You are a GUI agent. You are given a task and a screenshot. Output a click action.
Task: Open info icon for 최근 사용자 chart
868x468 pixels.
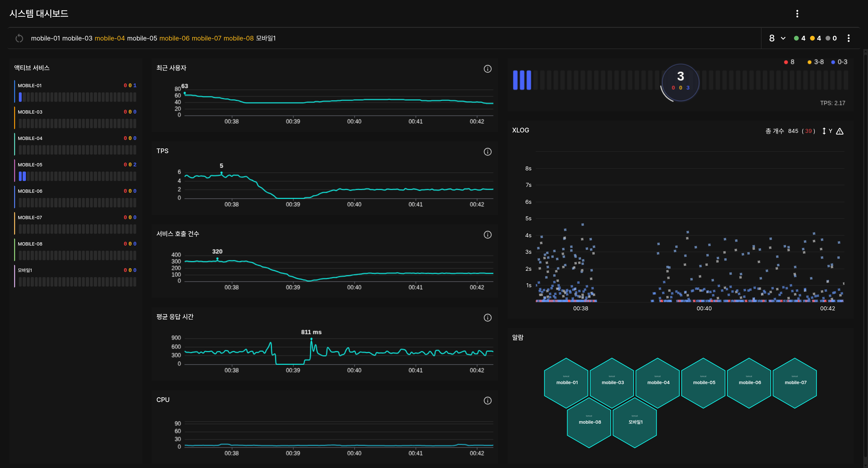(x=487, y=69)
